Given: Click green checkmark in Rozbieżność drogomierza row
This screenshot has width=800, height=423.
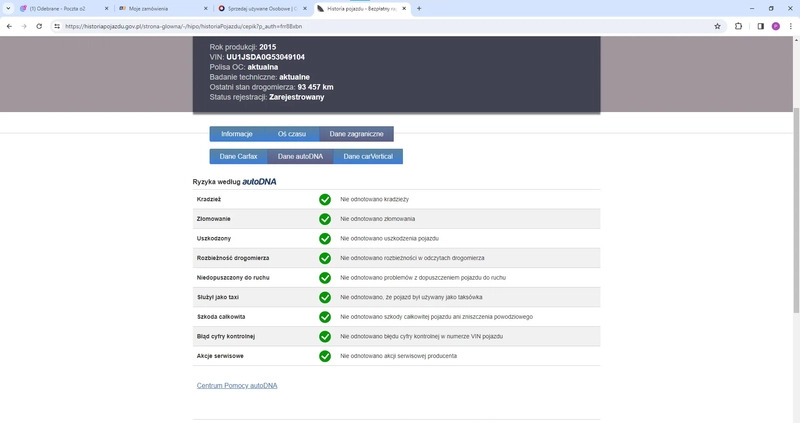Looking at the screenshot, I should tap(325, 258).
